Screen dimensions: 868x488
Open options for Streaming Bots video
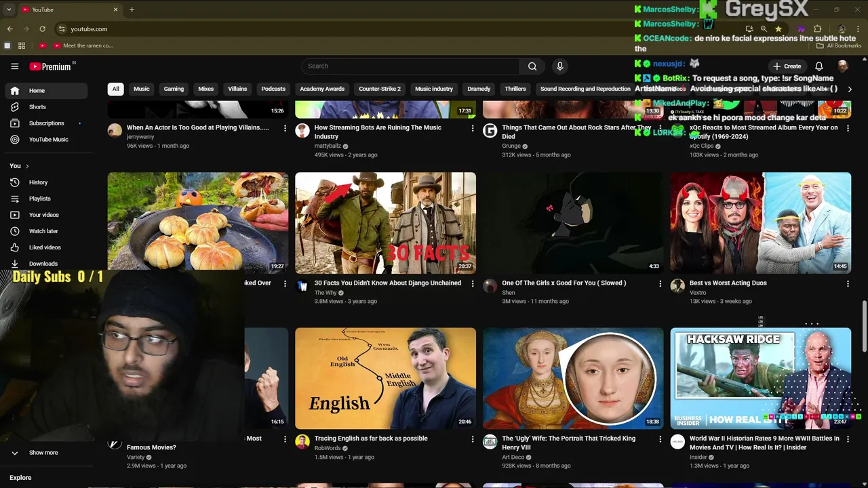coord(473,128)
